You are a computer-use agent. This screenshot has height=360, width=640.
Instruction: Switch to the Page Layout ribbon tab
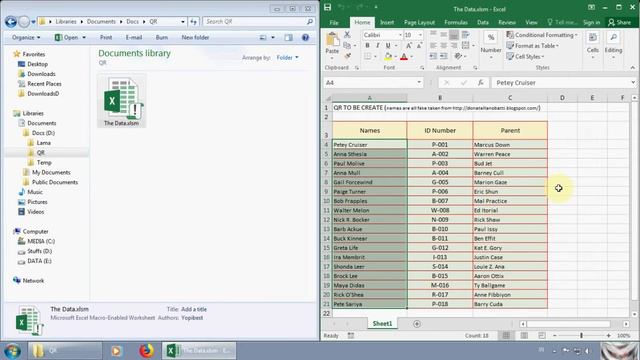pyautogui.click(x=419, y=22)
